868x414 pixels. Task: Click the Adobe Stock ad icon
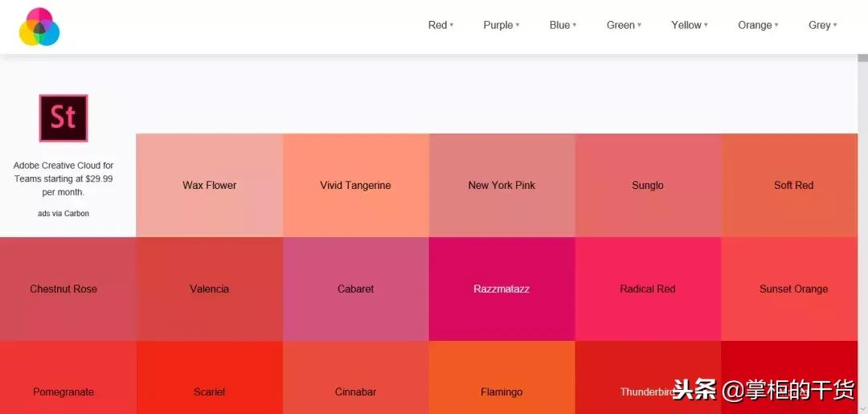tap(63, 118)
